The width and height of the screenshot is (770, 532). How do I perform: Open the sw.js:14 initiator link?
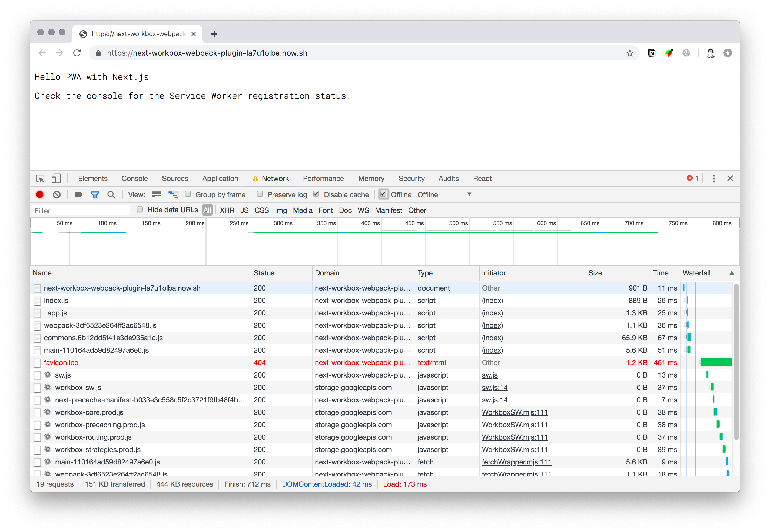[x=494, y=387]
